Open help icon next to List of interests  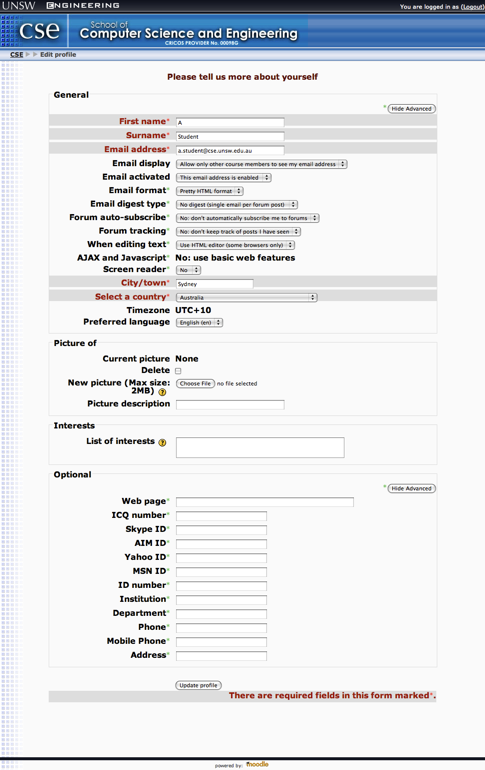click(162, 442)
